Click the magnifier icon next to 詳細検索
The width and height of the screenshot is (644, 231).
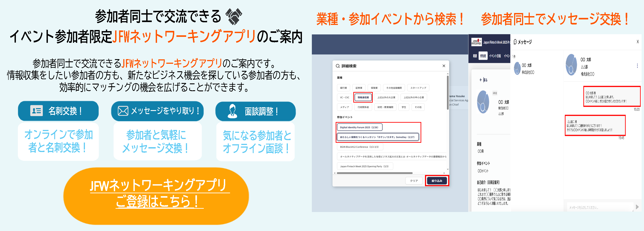(x=337, y=66)
